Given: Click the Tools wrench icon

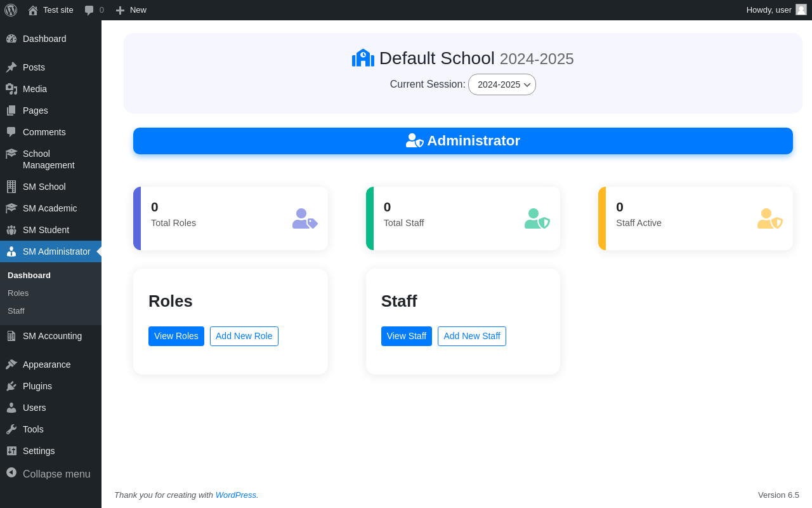Looking at the screenshot, I should pyautogui.click(x=11, y=429).
